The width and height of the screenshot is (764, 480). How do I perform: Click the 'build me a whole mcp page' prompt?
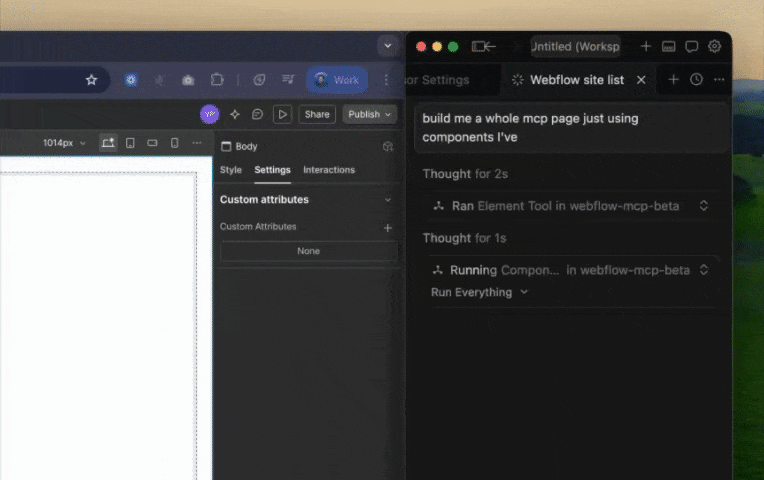(572, 128)
